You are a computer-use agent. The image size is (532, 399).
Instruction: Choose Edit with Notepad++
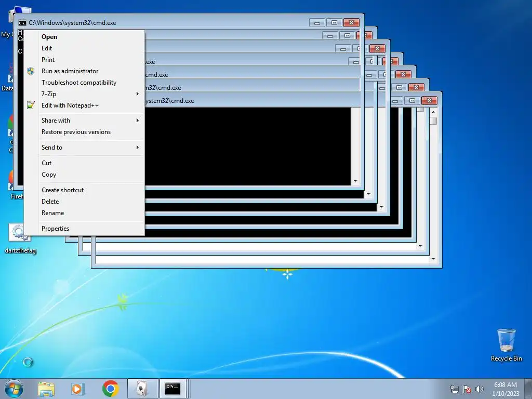point(85,105)
